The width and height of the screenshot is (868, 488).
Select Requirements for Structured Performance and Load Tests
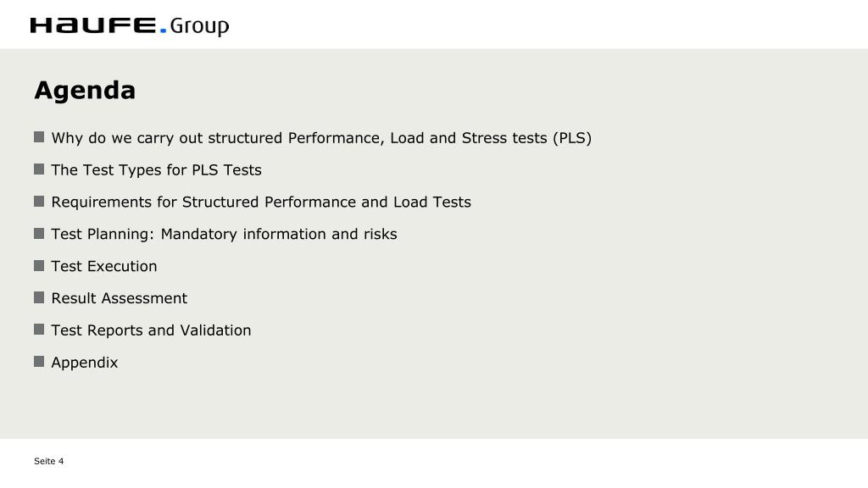pyautogui.click(x=261, y=202)
